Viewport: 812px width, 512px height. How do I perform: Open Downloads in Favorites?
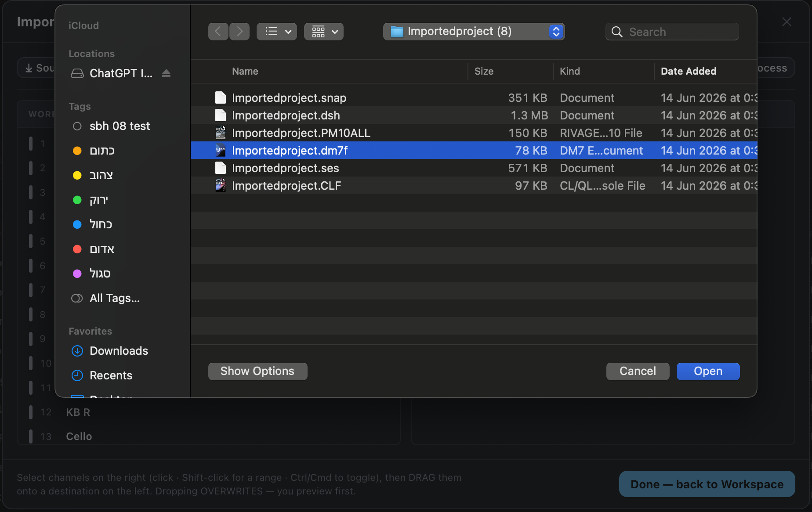pyautogui.click(x=110, y=351)
